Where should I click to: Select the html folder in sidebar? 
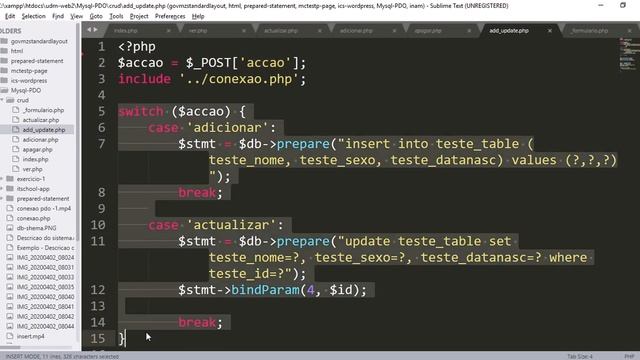(17, 51)
